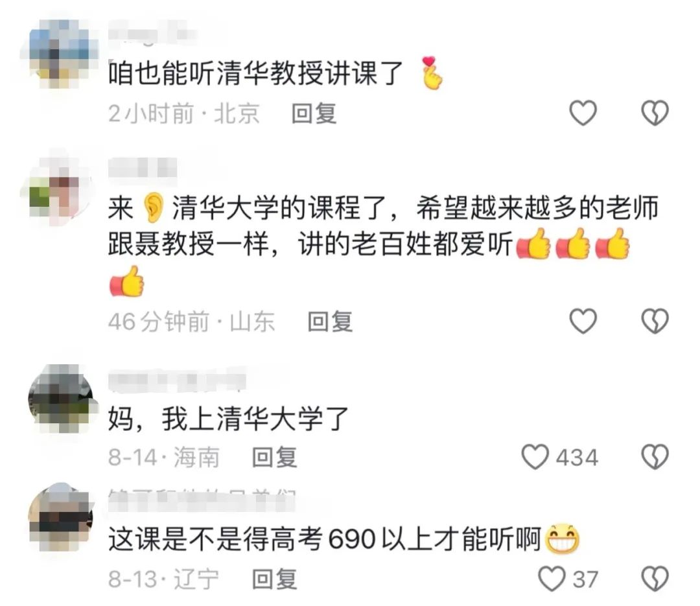Open the first commenter's blurred avatar

point(60,54)
